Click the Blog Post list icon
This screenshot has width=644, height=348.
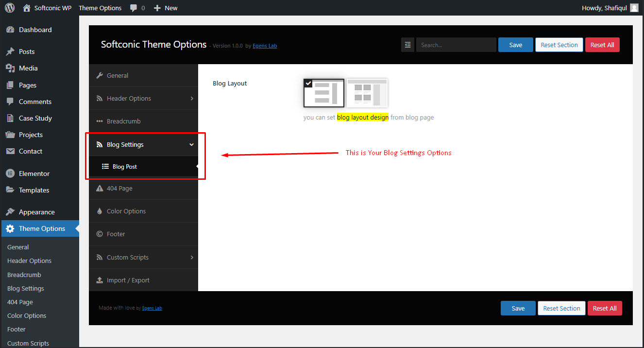coord(105,166)
